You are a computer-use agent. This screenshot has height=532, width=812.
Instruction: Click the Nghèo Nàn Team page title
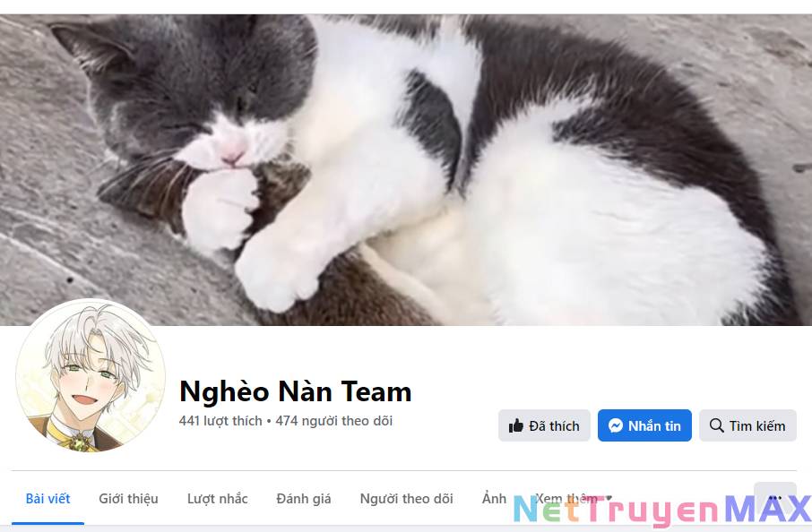295,391
